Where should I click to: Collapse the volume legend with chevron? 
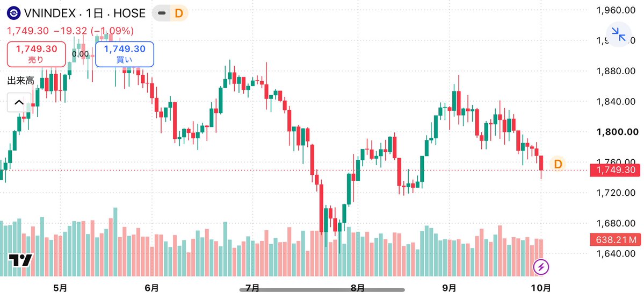19,103
